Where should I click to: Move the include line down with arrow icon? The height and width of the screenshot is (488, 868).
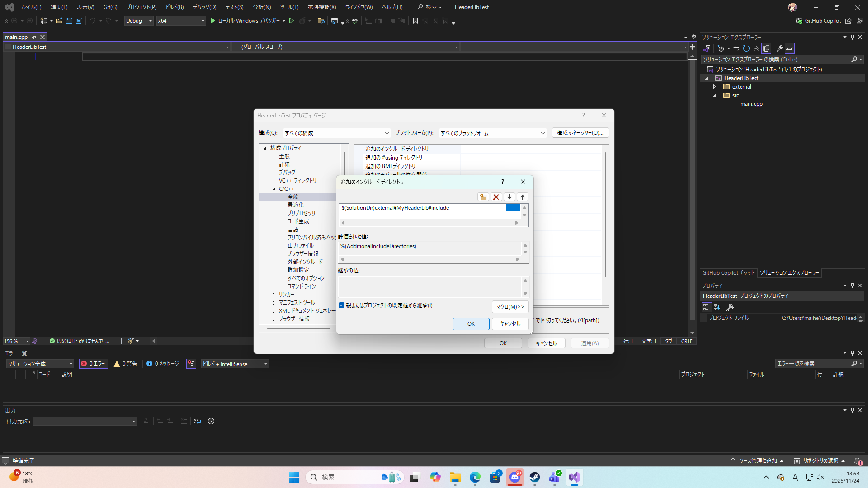point(509,197)
